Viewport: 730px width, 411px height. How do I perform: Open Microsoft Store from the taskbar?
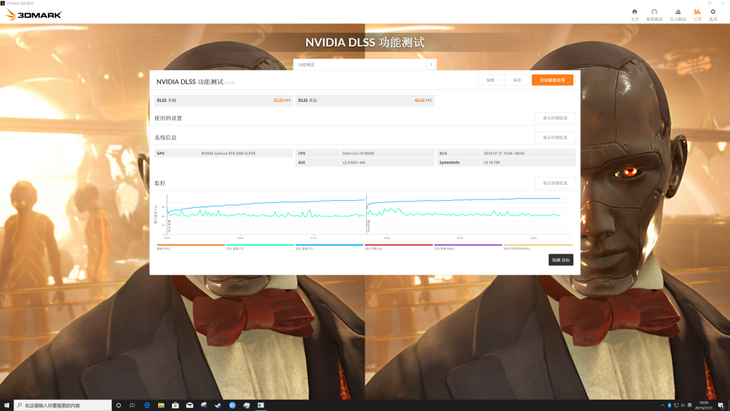[x=176, y=405]
